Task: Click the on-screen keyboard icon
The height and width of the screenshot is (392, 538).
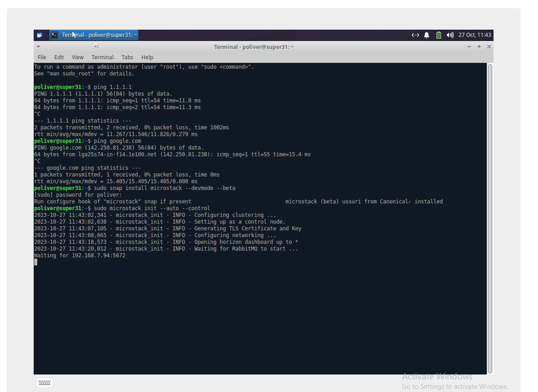Action: click(44, 383)
